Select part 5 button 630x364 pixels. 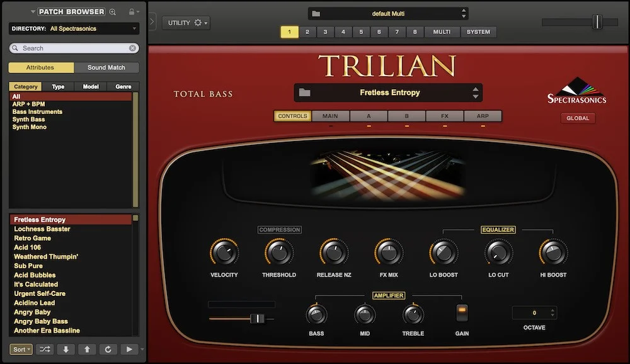click(x=361, y=31)
